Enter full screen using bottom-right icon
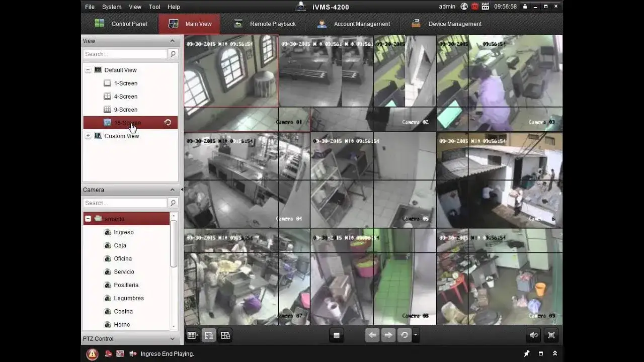The width and height of the screenshot is (644, 362). (552, 335)
